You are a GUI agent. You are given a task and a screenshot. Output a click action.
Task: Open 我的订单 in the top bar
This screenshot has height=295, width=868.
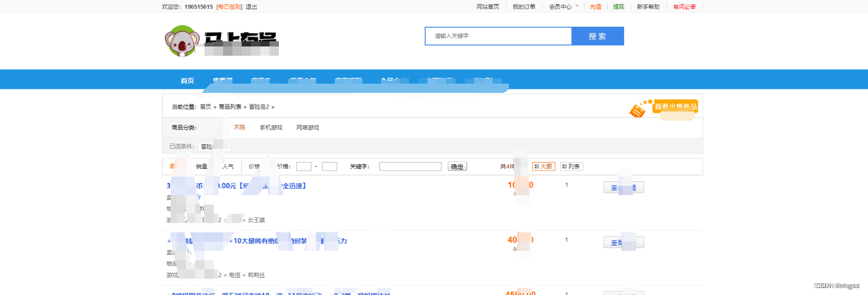(524, 7)
